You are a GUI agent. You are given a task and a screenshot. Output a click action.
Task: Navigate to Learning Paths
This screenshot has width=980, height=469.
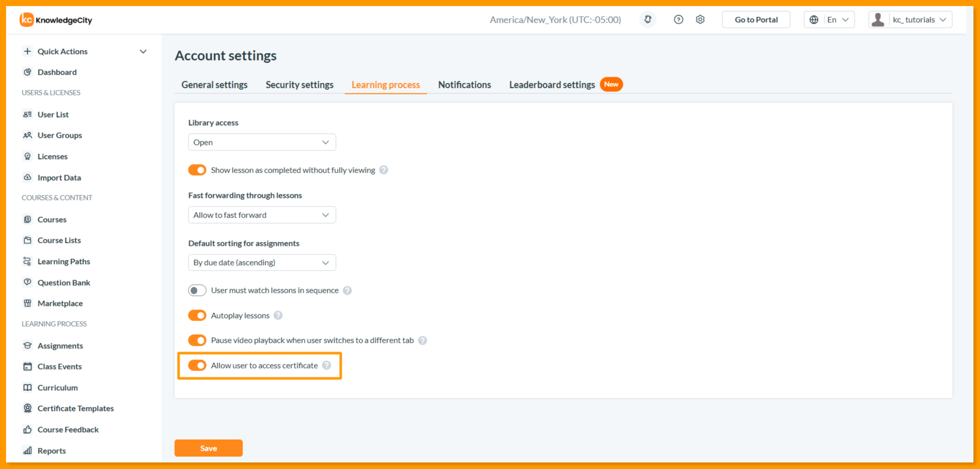[x=63, y=262]
